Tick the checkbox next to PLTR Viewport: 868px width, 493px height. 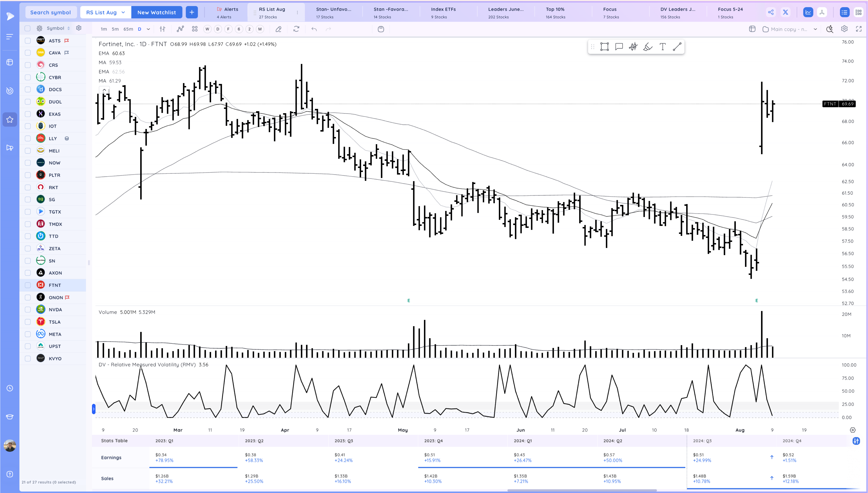point(28,175)
